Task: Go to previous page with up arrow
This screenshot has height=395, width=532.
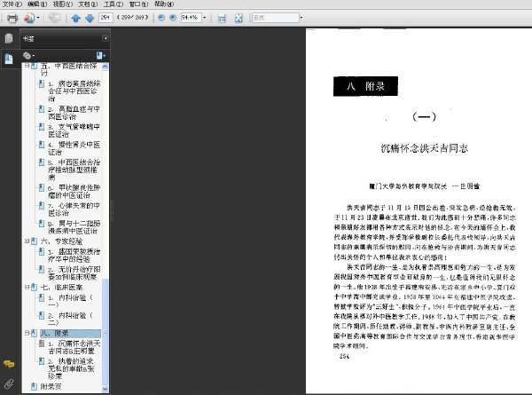Action: click(75, 18)
